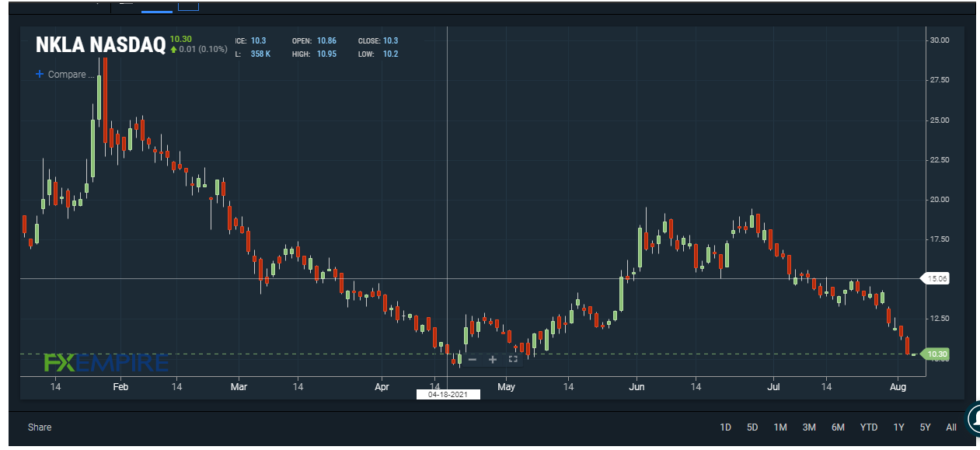980x450 pixels.
Task: Set the chart range to 6M
Action: (838, 427)
